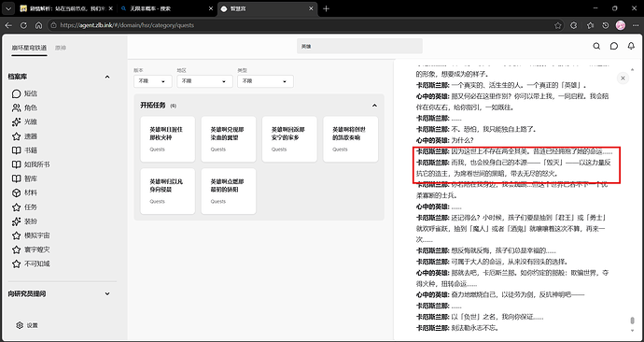Click the last dialogue line 永志不忘
The height and width of the screenshot is (342, 644).
[x=458, y=328]
